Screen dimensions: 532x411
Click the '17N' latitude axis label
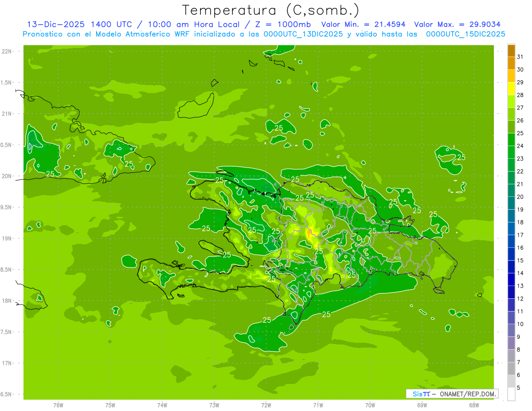(x=7, y=363)
